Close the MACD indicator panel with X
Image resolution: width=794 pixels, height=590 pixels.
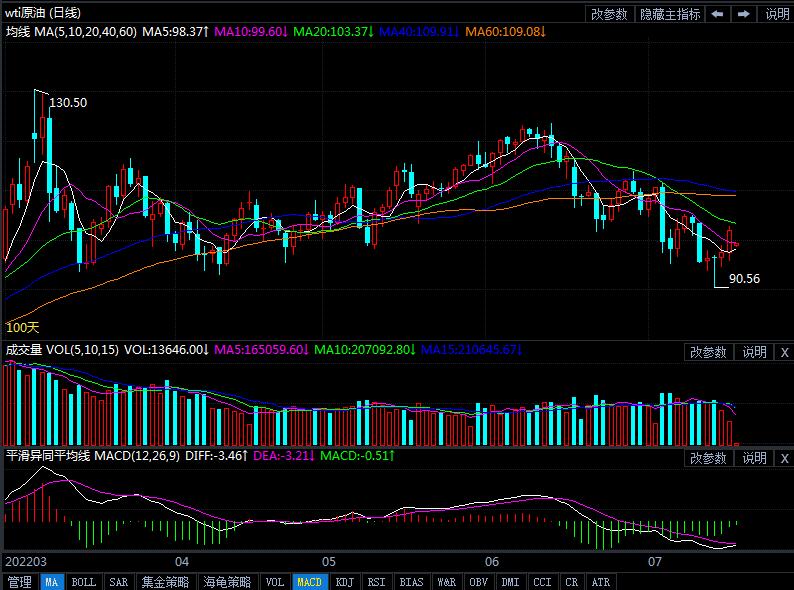click(x=784, y=458)
